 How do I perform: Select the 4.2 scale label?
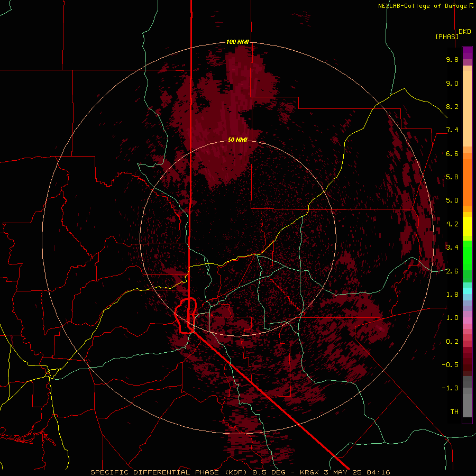point(452,224)
